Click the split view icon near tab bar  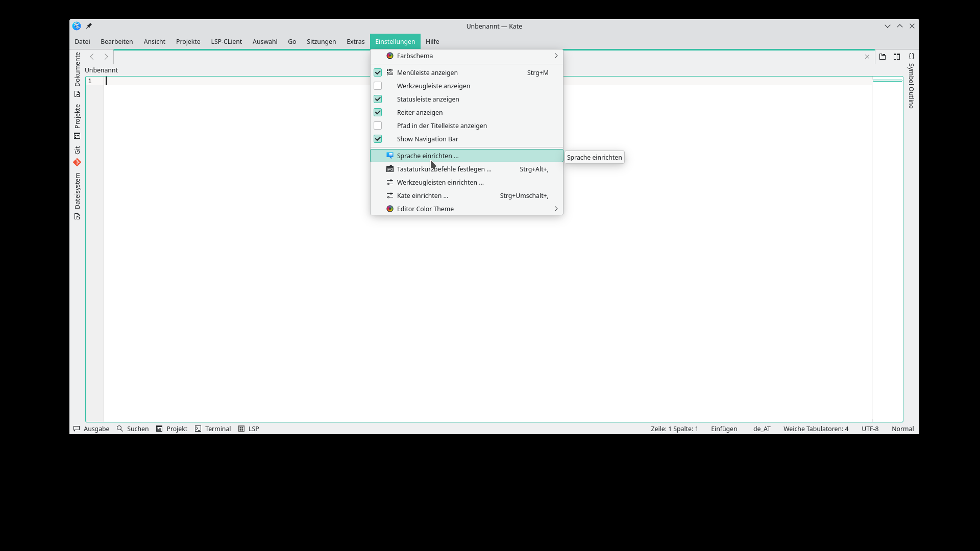click(x=897, y=57)
